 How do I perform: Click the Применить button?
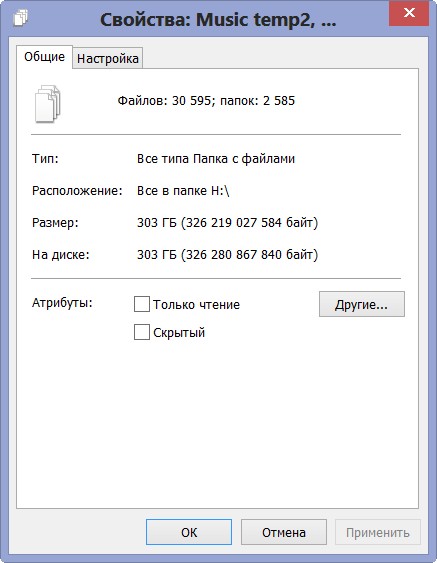click(378, 532)
